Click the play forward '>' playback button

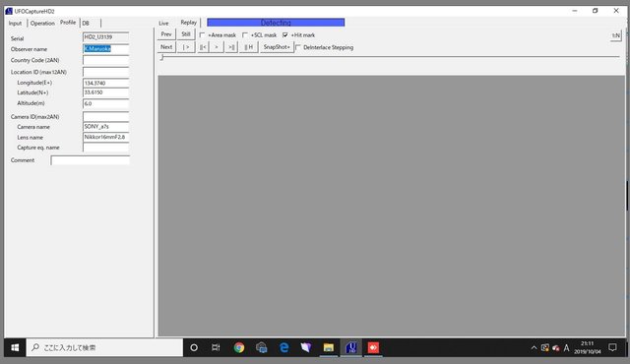[217, 47]
